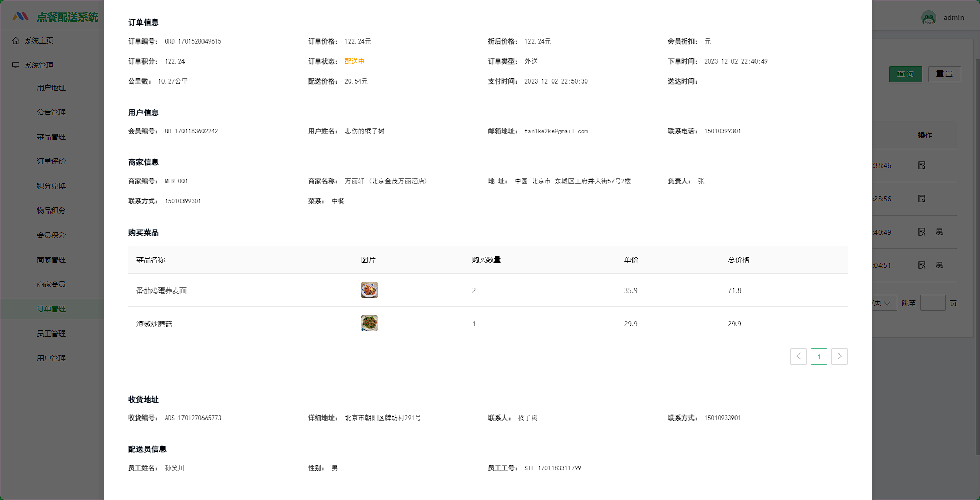This screenshot has height=500, width=980.
Task: Click the home icon next to 系统主页
Action: pos(16,40)
